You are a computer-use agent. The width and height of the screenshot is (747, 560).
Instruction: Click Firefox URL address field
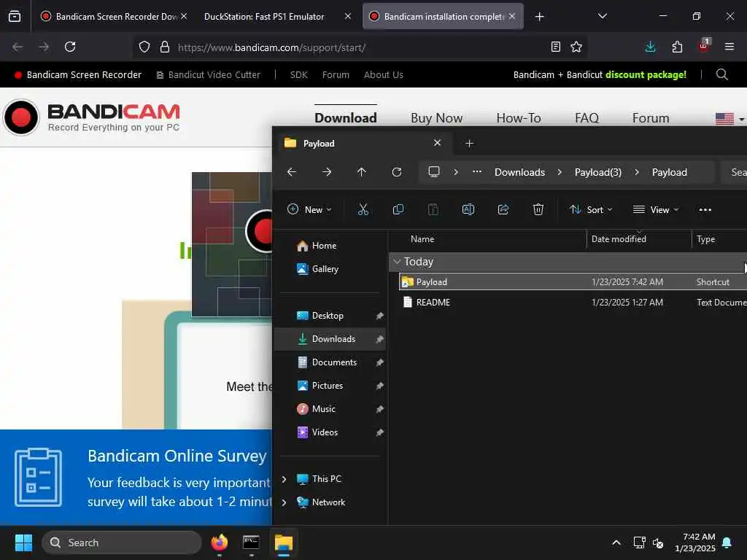[x=360, y=47]
